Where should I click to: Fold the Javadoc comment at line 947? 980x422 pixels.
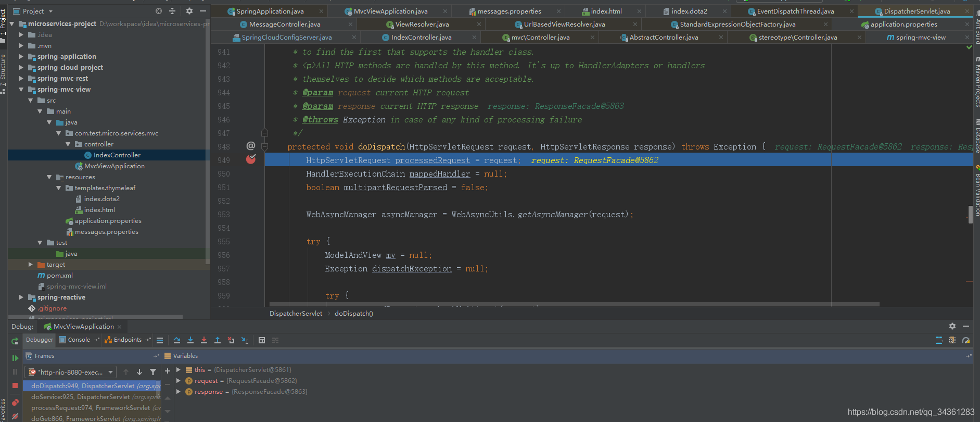coord(264,133)
